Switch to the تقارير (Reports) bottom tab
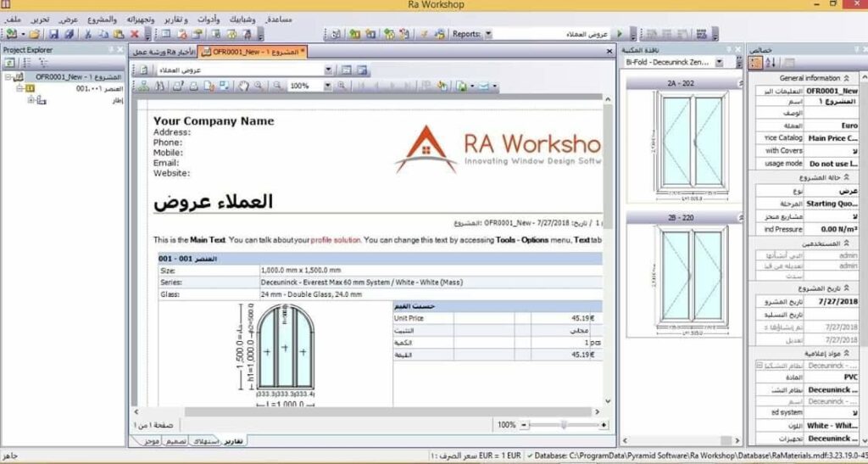Image resolution: width=868 pixels, height=464 pixels. click(232, 441)
